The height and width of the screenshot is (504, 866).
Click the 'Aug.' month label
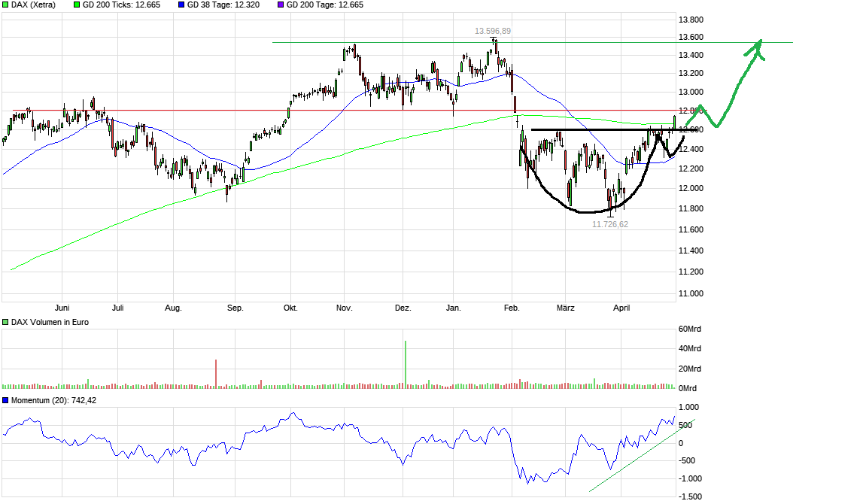tap(173, 308)
